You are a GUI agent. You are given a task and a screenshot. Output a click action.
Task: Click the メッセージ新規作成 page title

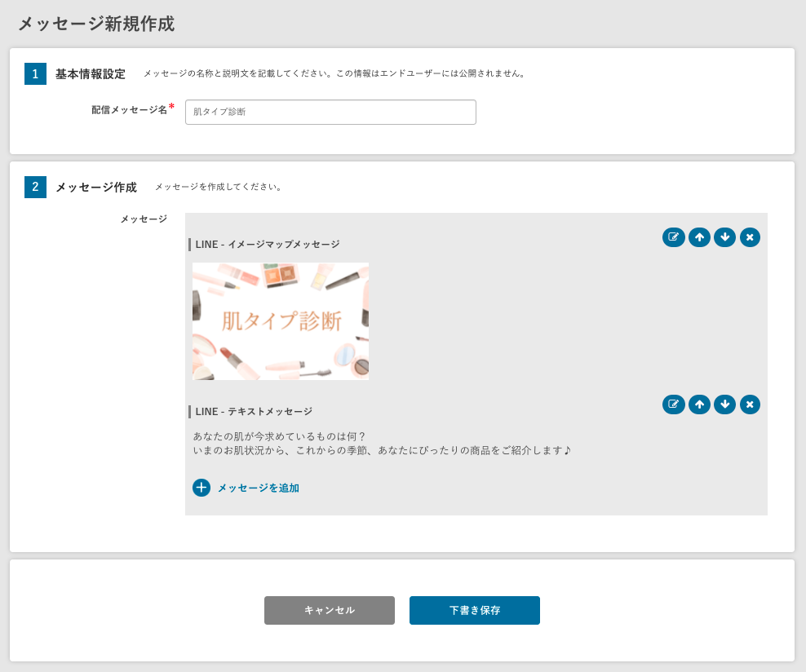(x=96, y=24)
